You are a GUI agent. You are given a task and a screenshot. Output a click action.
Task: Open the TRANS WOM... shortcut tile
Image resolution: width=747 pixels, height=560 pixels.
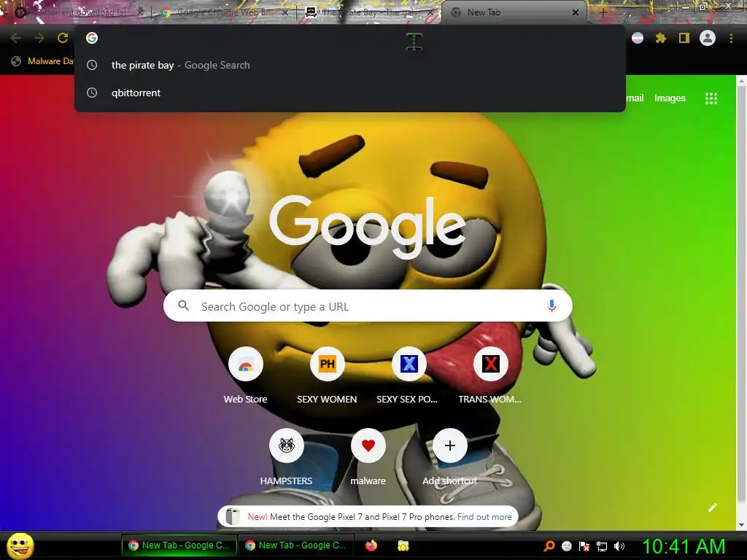pos(490,376)
